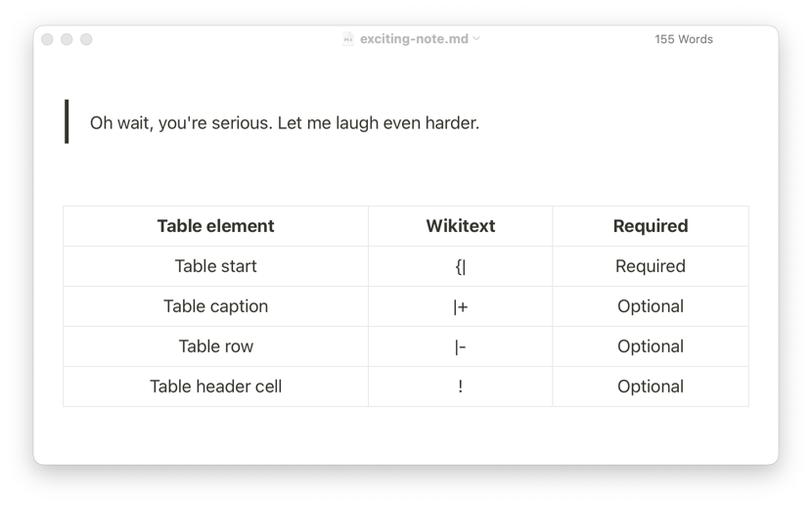Click the |+ wikitext cell
Screen dimensions: 812x506
pyautogui.click(x=461, y=306)
